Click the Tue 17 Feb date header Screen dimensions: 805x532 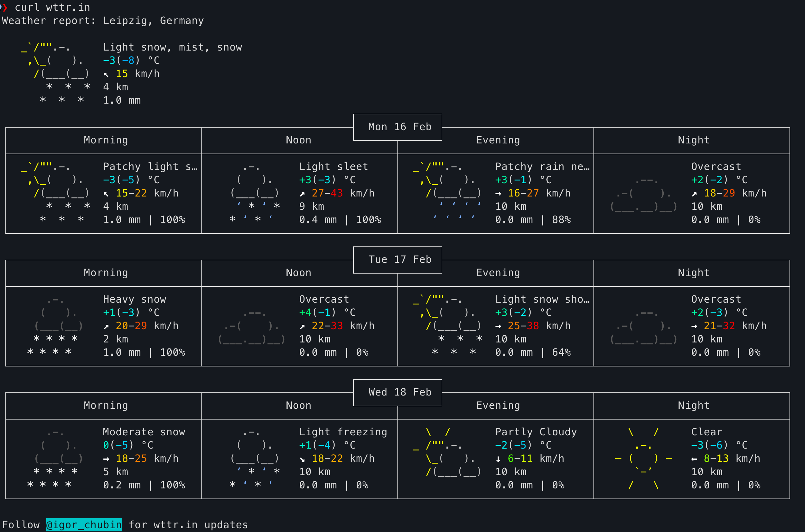coord(400,260)
